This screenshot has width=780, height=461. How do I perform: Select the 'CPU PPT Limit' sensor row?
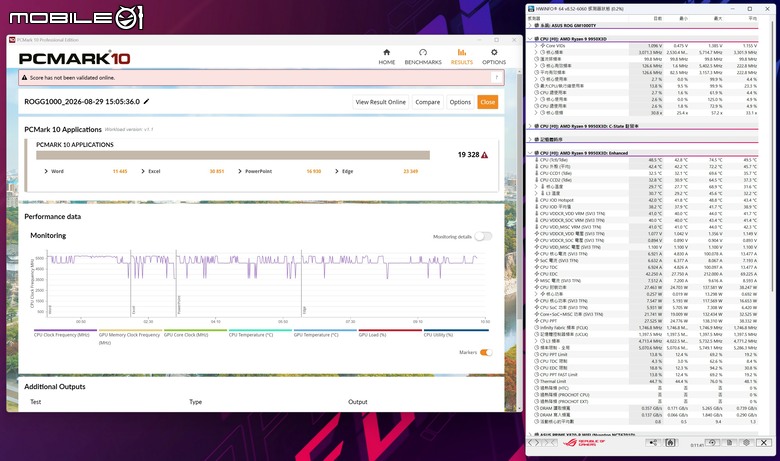(646, 354)
